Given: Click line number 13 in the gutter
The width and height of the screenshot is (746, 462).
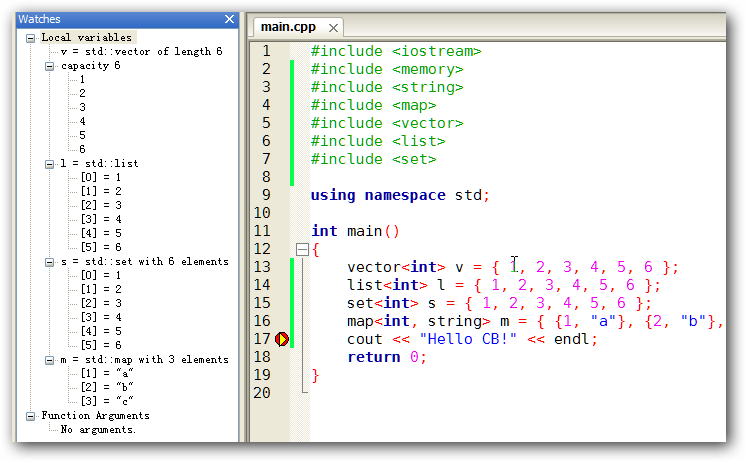Looking at the screenshot, I should click(262, 267).
